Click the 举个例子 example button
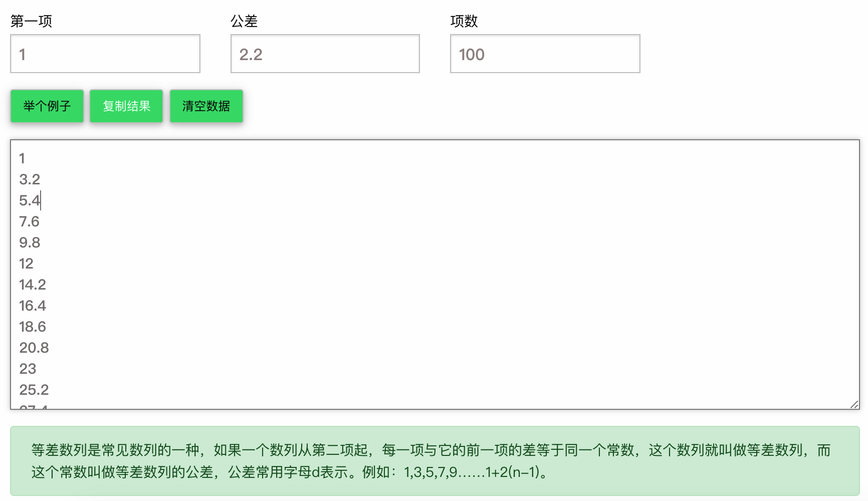 [47, 106]
